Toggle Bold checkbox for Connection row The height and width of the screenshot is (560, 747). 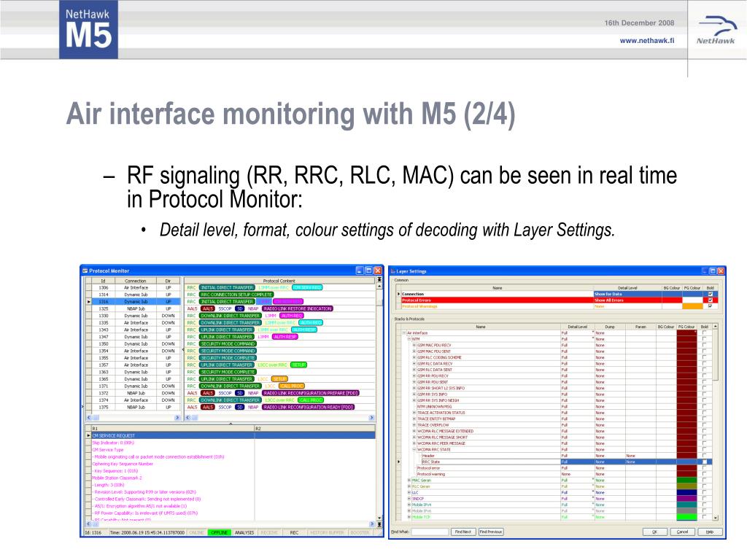pos(710,295)
